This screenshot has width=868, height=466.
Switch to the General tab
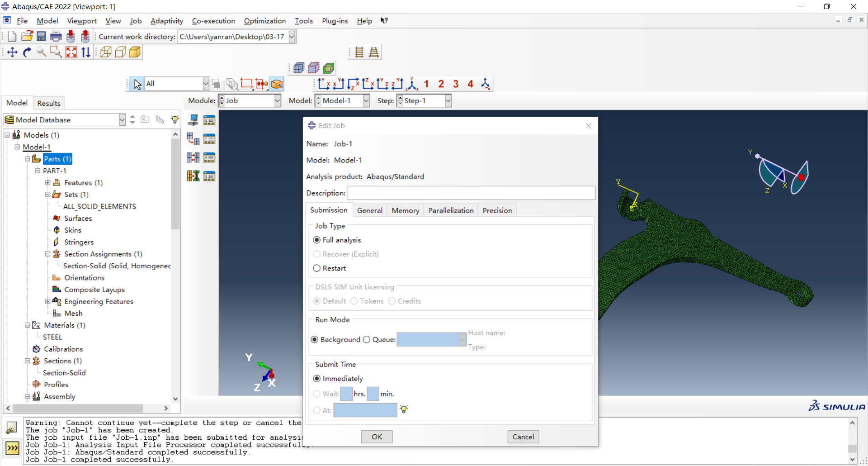[370, 210]
